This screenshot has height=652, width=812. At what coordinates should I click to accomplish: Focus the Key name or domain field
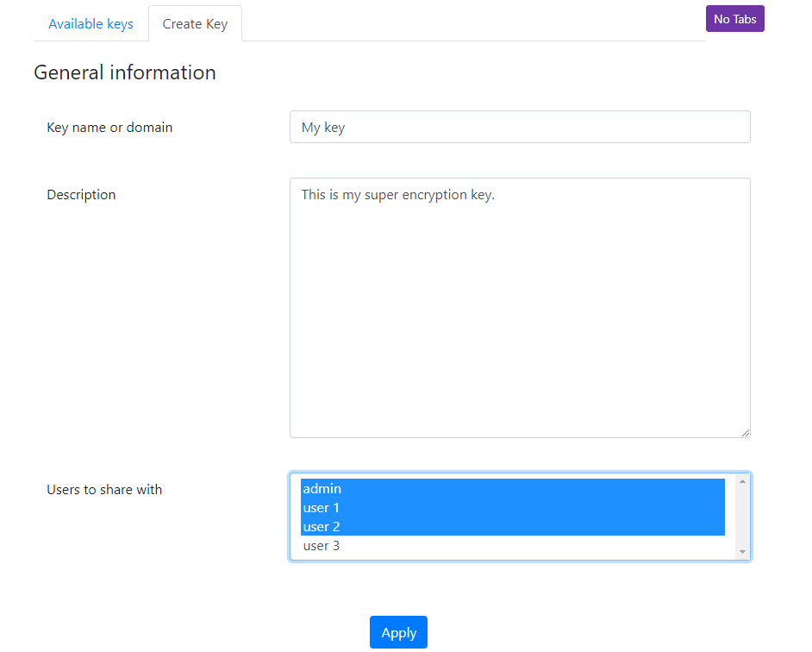click(520, 127)
